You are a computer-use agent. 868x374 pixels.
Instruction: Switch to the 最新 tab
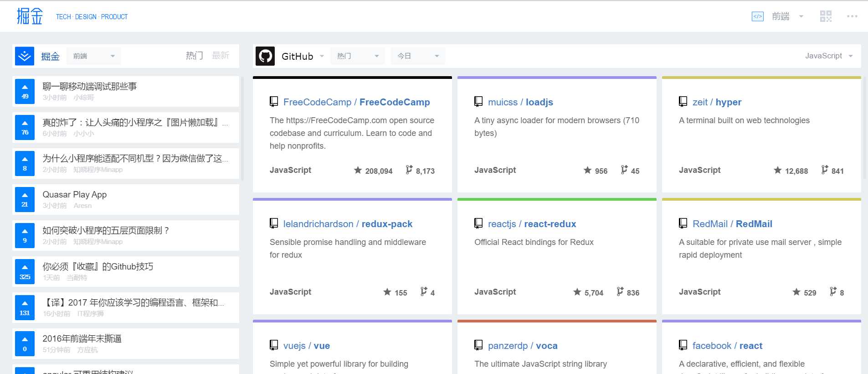click(221, 56)
